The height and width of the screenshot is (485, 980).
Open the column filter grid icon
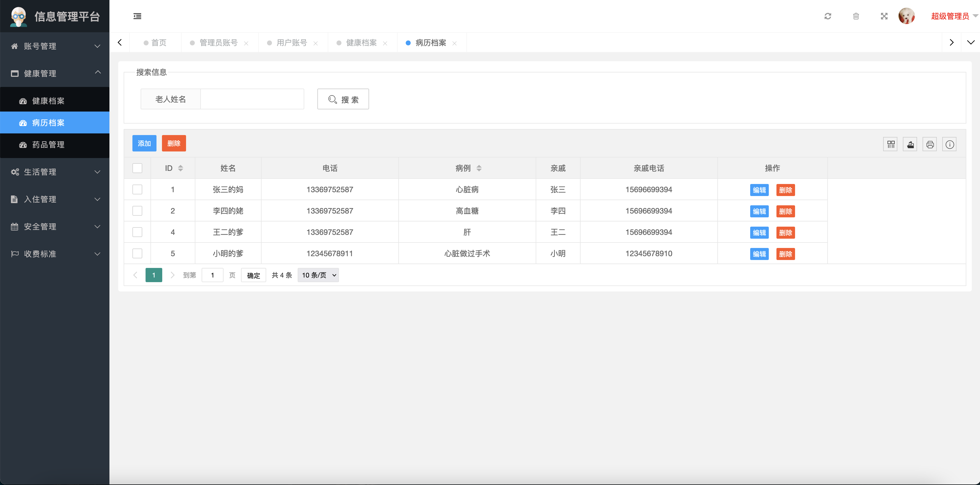point(890,144)
